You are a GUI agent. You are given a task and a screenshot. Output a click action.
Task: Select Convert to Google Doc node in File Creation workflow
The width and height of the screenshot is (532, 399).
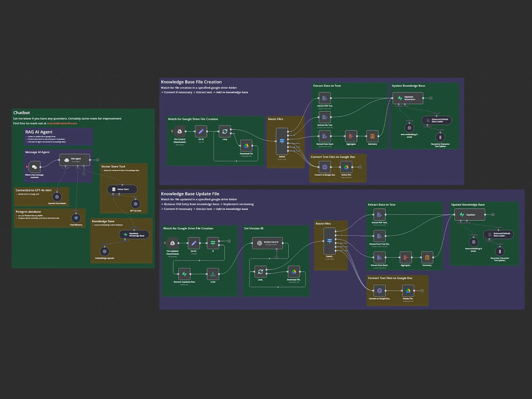pos(325,167)
